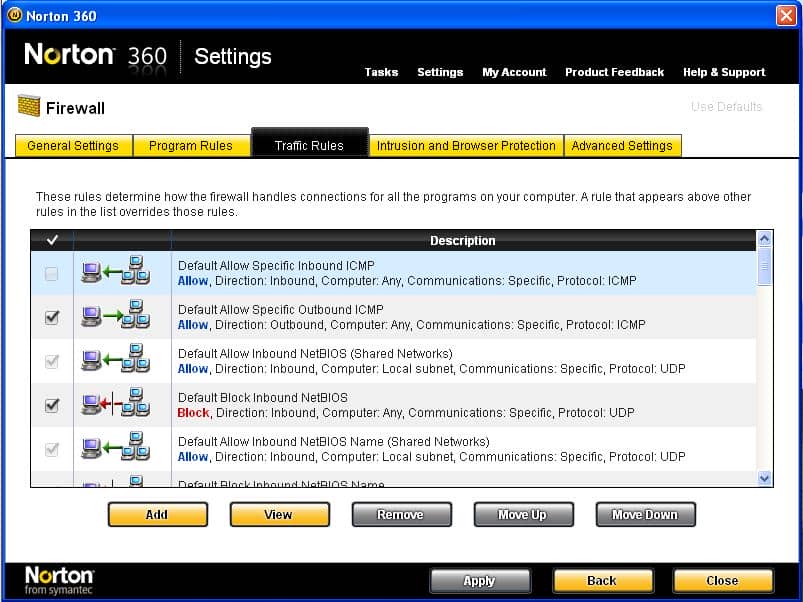Click the Back button
This screenshot has width=803, height=602.
pos(603,580)
